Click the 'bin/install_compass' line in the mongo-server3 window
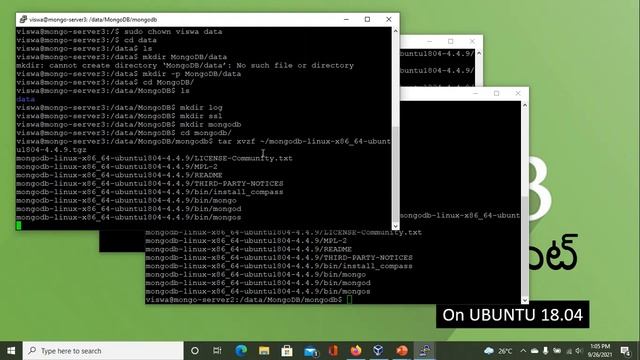This screenshot has width=640, height=360. pos(150,192)
